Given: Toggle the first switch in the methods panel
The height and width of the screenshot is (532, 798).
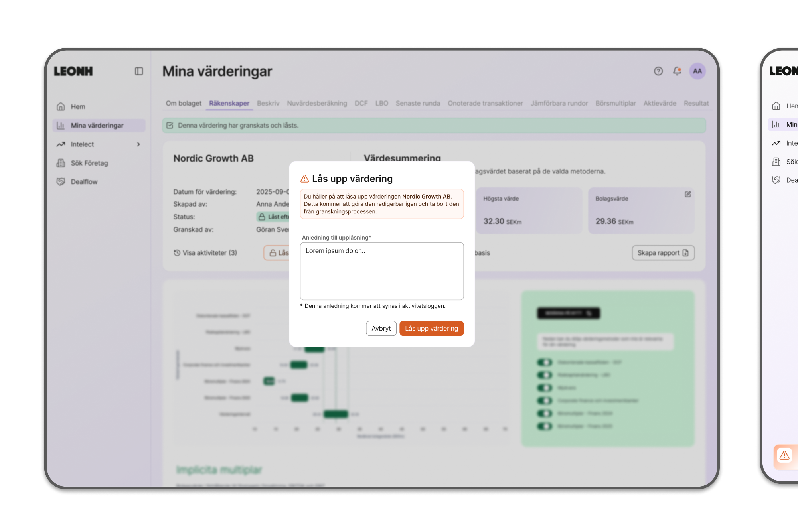Looking at the screenshot, I should (x=545, y=362).
